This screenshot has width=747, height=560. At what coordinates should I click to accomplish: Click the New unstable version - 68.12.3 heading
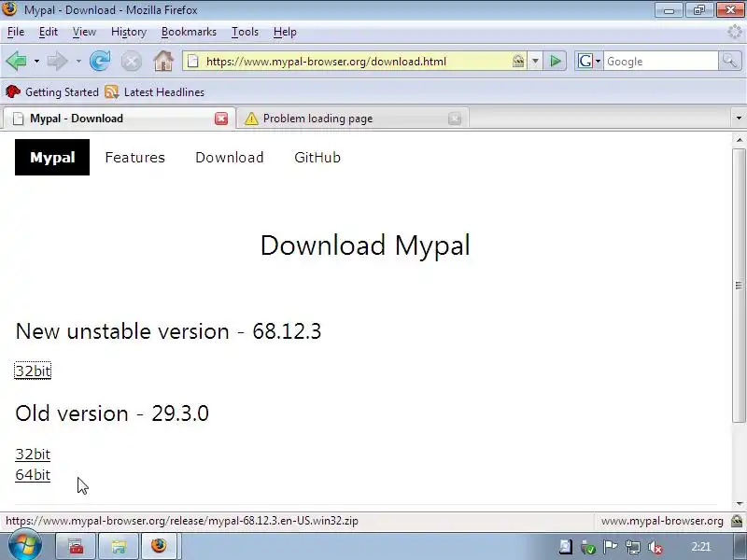(x=168, y=331)
